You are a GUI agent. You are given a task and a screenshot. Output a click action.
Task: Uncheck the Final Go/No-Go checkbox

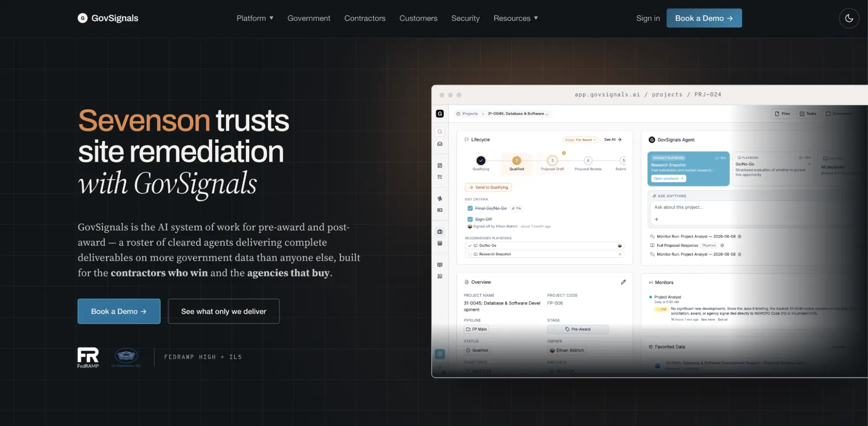pyautogui.click(x=470, y=208)
